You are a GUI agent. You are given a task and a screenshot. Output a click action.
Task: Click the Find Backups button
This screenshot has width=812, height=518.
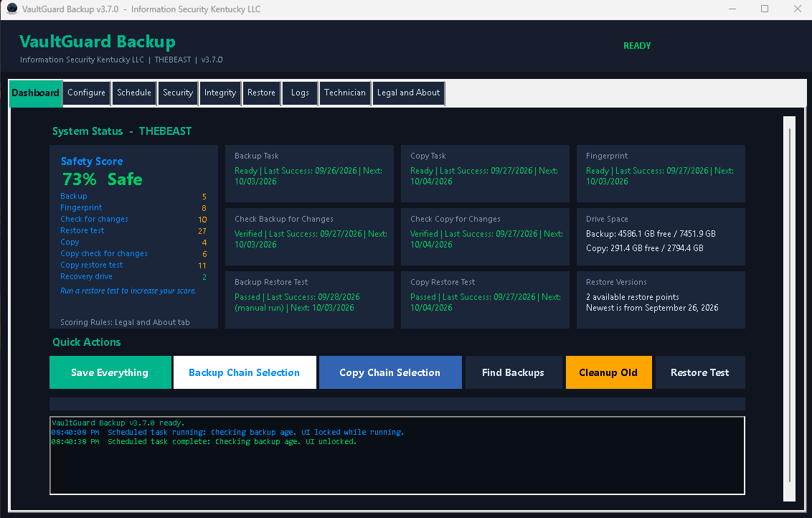click(x=513, y=372)
